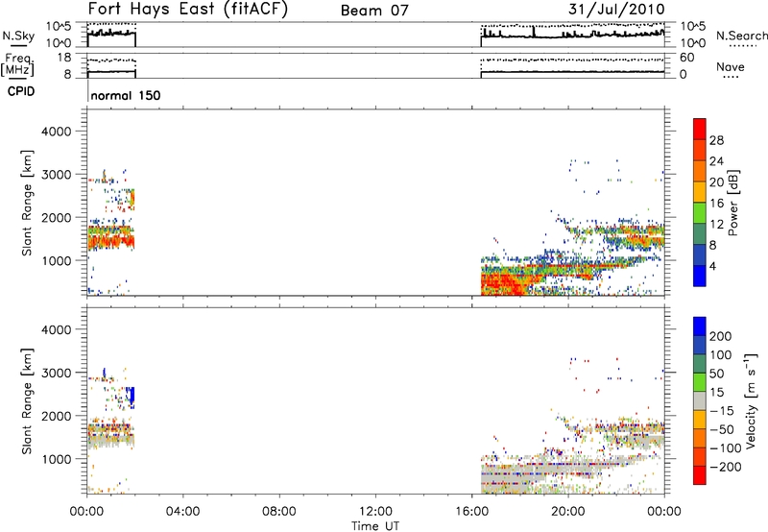Click the "-100" Velocity colorbar tick label
The width and height of the screenshot is (768, 532).
tap(725, 448)
